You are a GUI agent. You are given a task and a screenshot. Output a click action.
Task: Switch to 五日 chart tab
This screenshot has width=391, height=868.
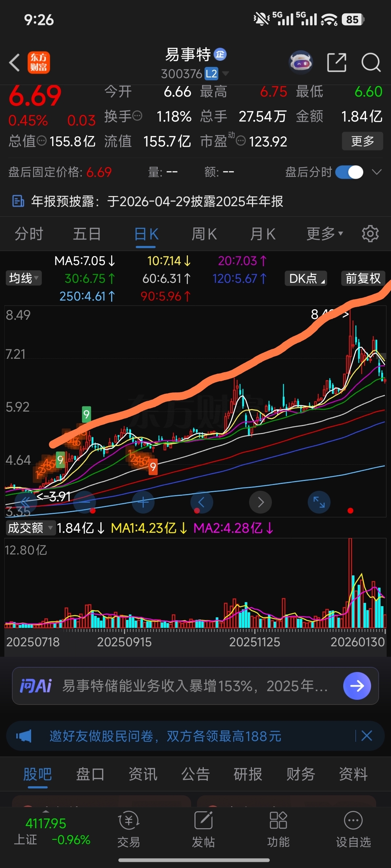coord(87,234)
